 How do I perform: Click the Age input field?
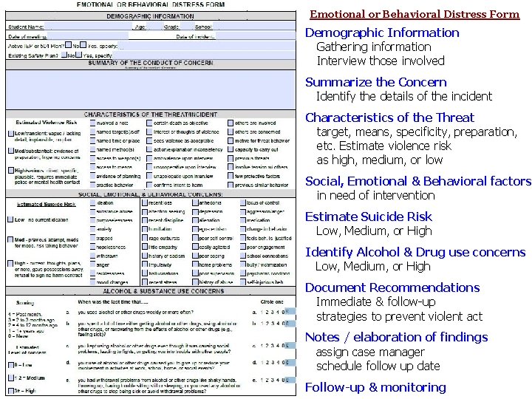click(x=155, y=26)
